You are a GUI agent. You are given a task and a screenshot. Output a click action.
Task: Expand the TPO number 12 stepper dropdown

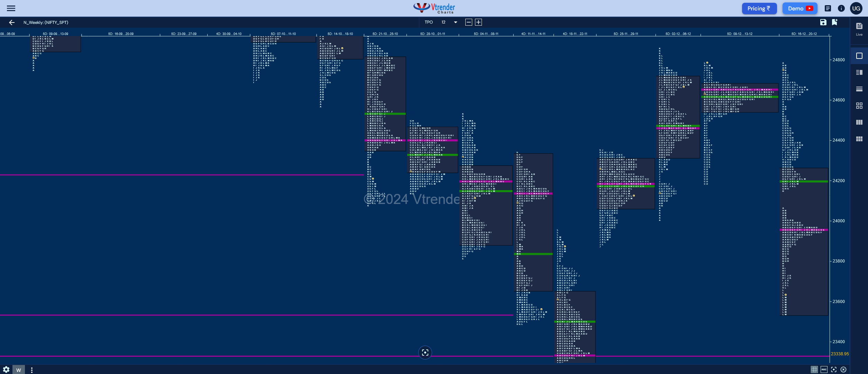coord(456,22)
